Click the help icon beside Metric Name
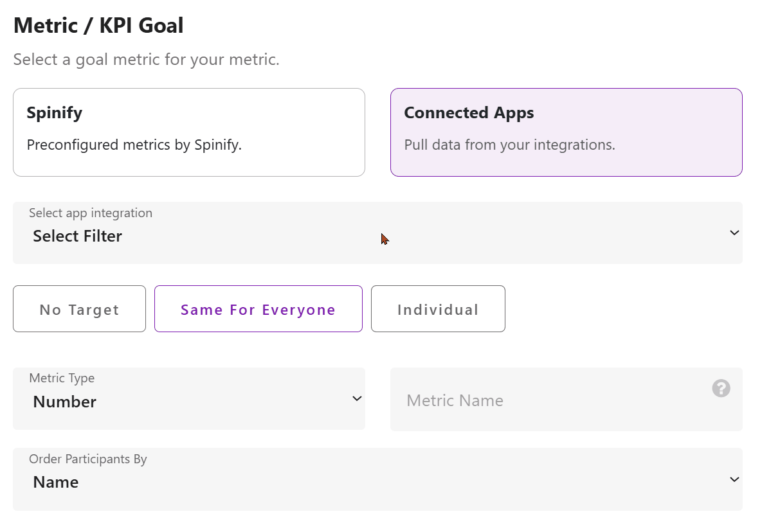762x532 pixels. tap(721, 388)
